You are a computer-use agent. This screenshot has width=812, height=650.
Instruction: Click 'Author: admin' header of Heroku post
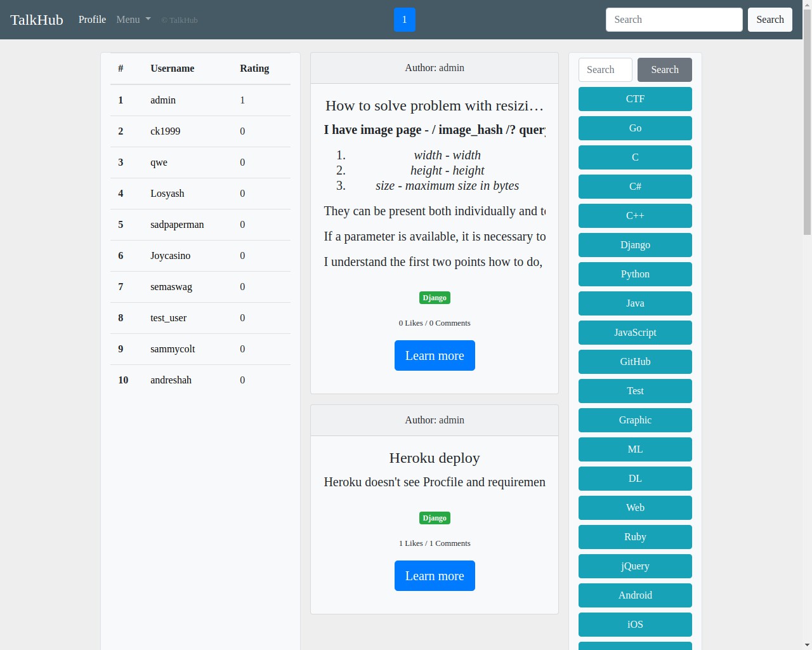[435, 420]
